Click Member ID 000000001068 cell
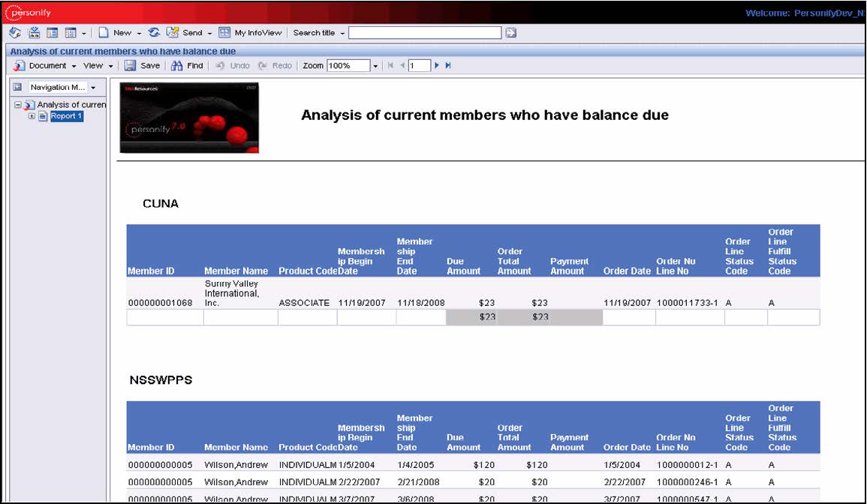This screenshot has height=504, width=867. 161,303
